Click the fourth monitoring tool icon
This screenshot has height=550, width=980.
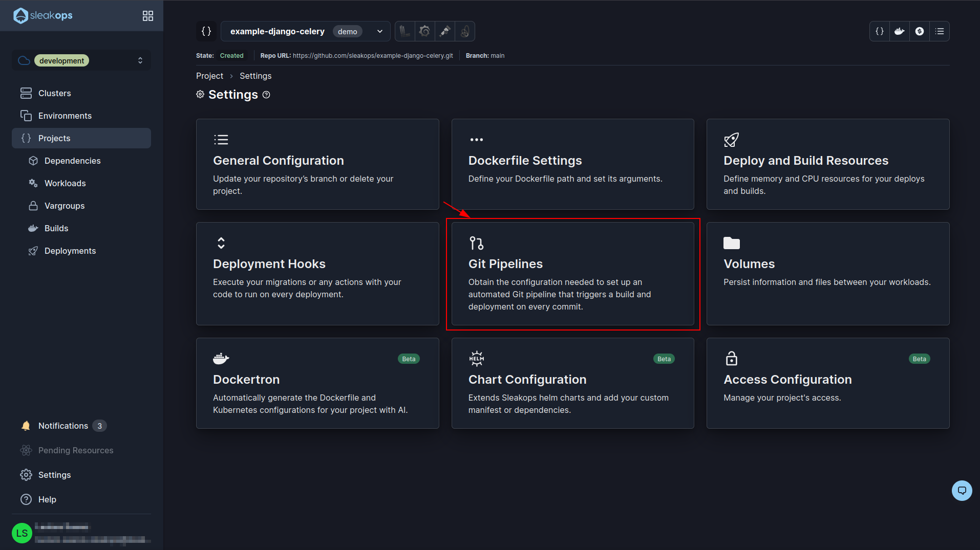click(x=465, y=31)
